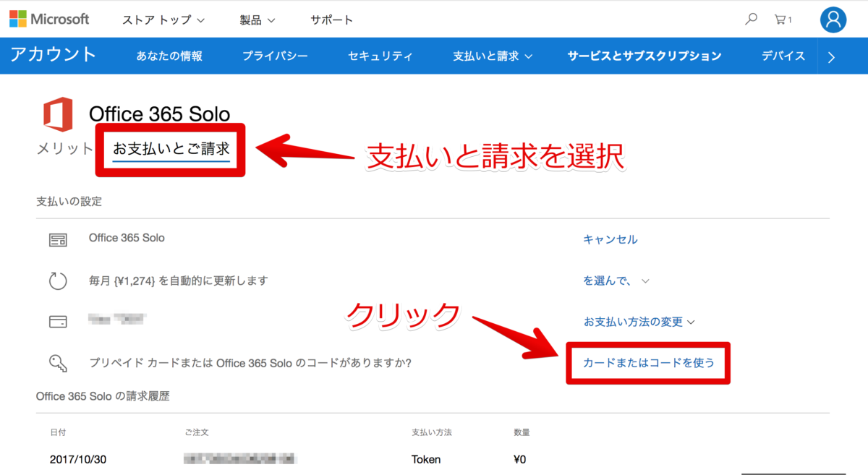The height and width of the screenshot is (475, 868).
Task: Open the サポート menu item
Action: coord(332,20)
